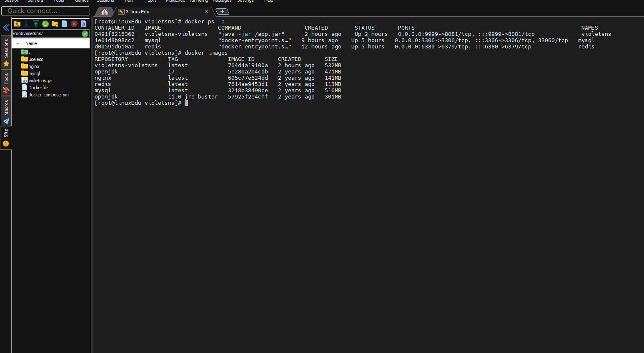Refresh the SFTP folder listing
This screenshot has height=353, width=644.
45,24
